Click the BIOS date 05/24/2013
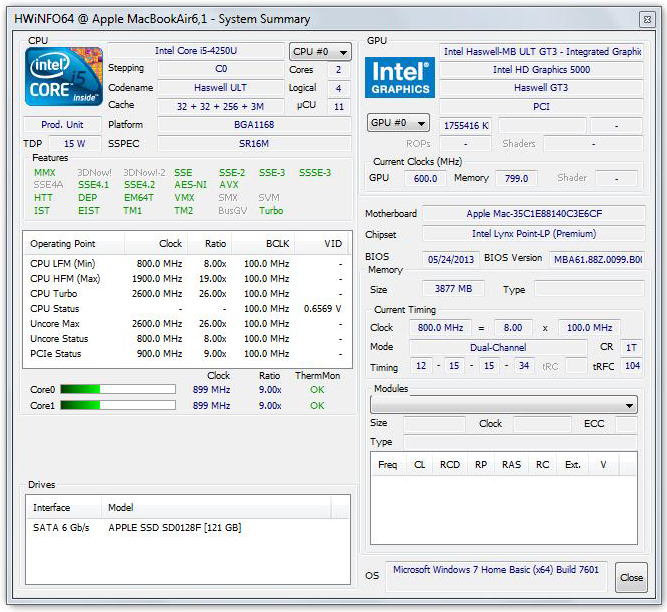The width and height of the screenshot is (667, 612). click(x=451, y=259)
